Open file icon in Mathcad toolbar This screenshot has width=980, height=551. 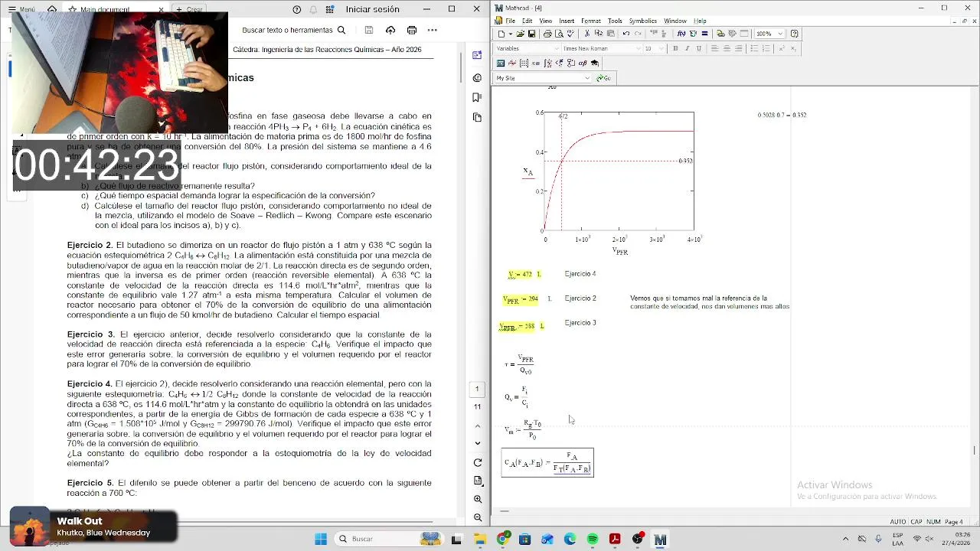click(x=520, y=34)
